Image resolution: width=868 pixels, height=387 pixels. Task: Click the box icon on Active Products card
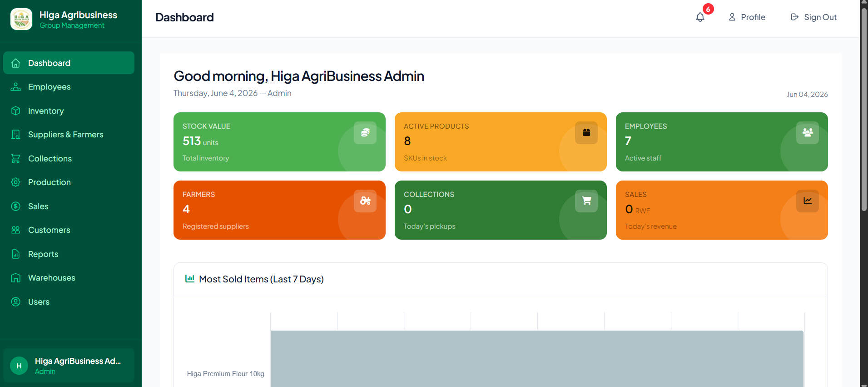coord(586,133)
